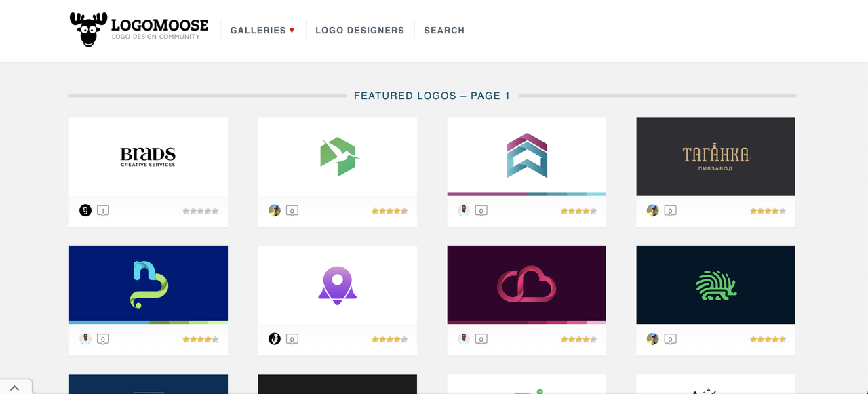Open comments icon on pink cloud card
868x394 pixels.
tap(481, 339)
